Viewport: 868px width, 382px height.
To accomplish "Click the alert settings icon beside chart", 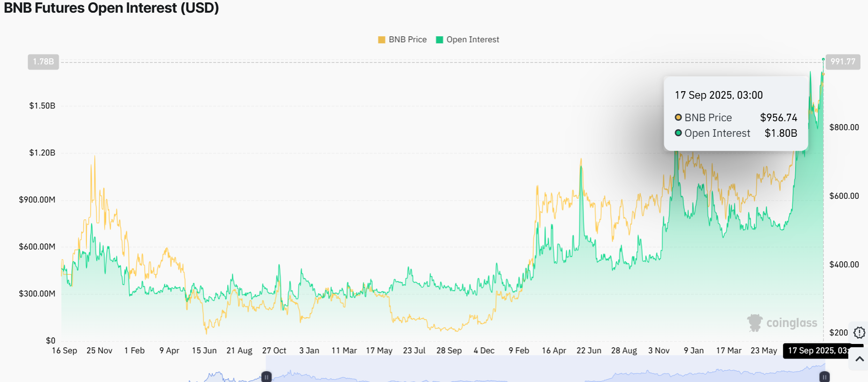I will [x=859, y=333].
